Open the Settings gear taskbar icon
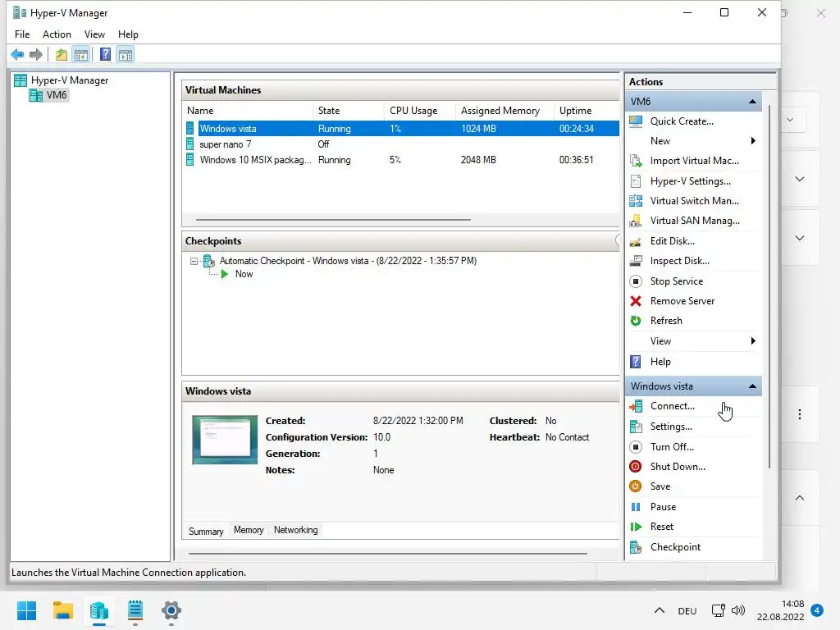Image resolution: width=840 pixels, height=630 pixels. [x=171, y=610]
